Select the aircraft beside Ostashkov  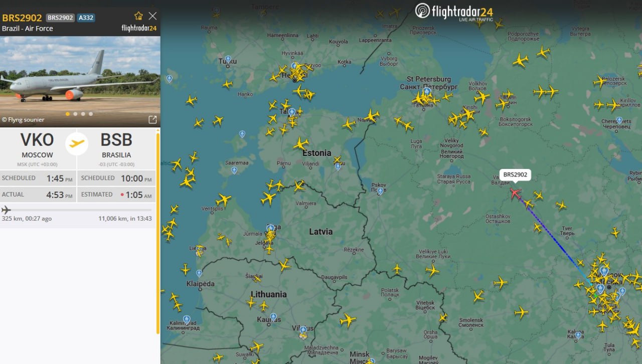click(538, 228)
